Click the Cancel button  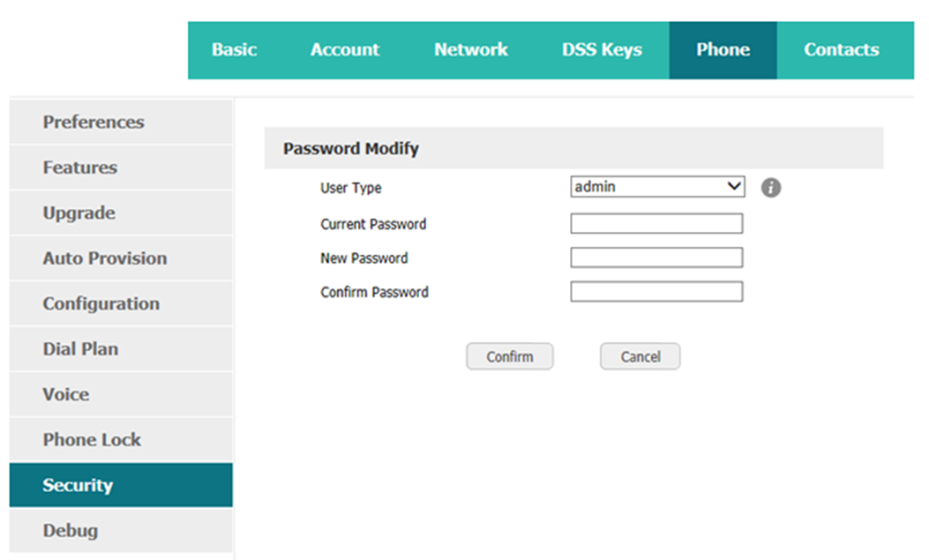(640, 356)
